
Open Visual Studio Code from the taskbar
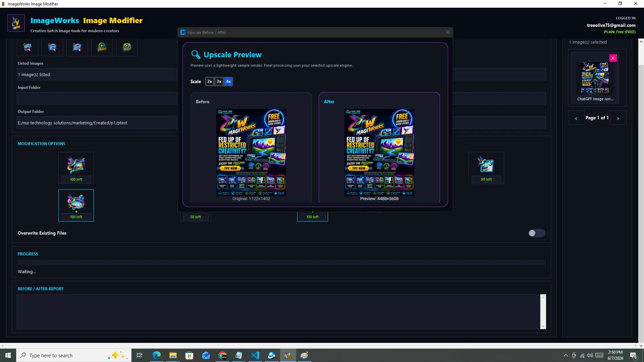(x=255, y=355)
